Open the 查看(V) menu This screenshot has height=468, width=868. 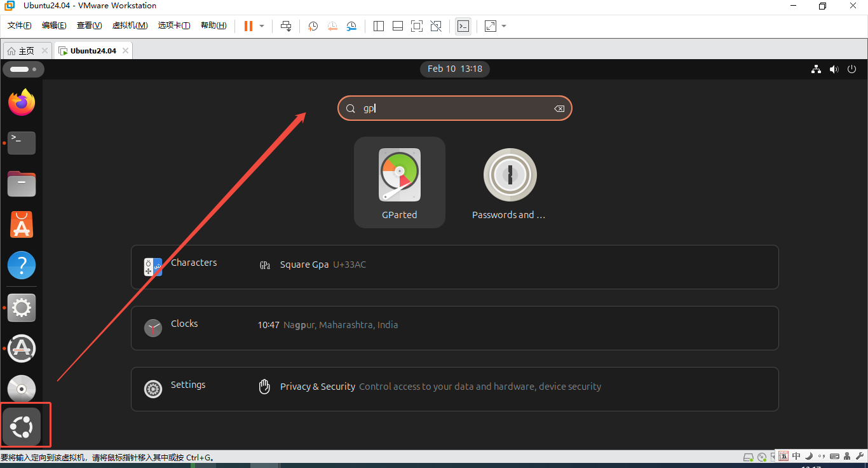point(89,25)
